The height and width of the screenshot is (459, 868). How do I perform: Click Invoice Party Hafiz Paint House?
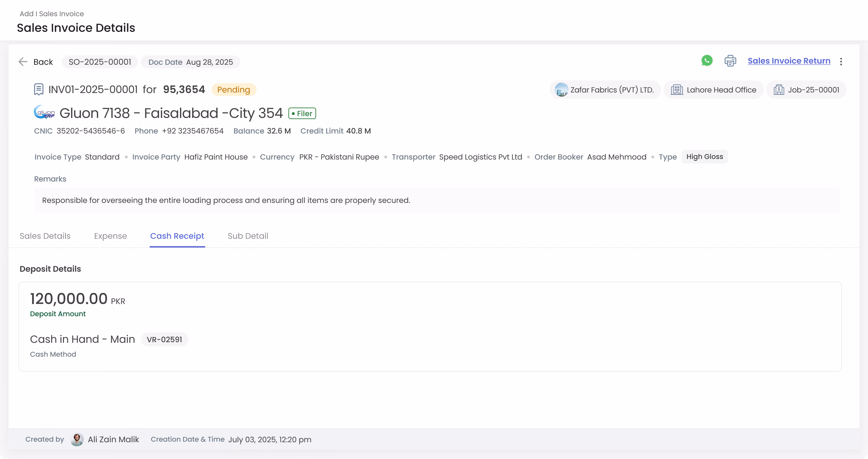(x=216, y=157)
